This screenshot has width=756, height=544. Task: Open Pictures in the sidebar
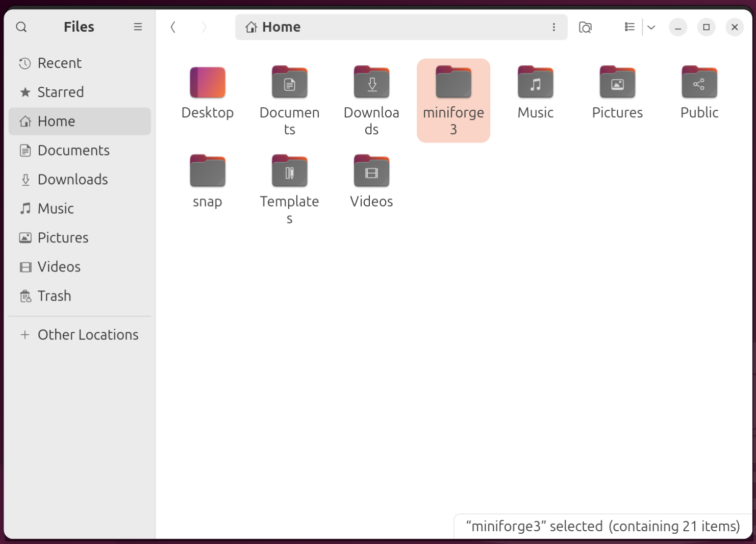pyautogui.click(x=80, y=238)
